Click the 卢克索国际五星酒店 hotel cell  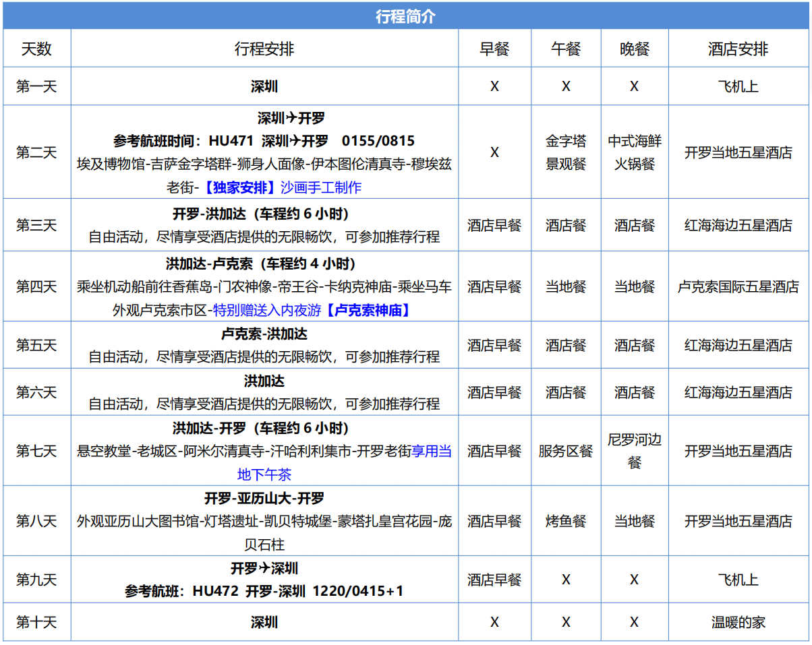[x=738, y=286]
